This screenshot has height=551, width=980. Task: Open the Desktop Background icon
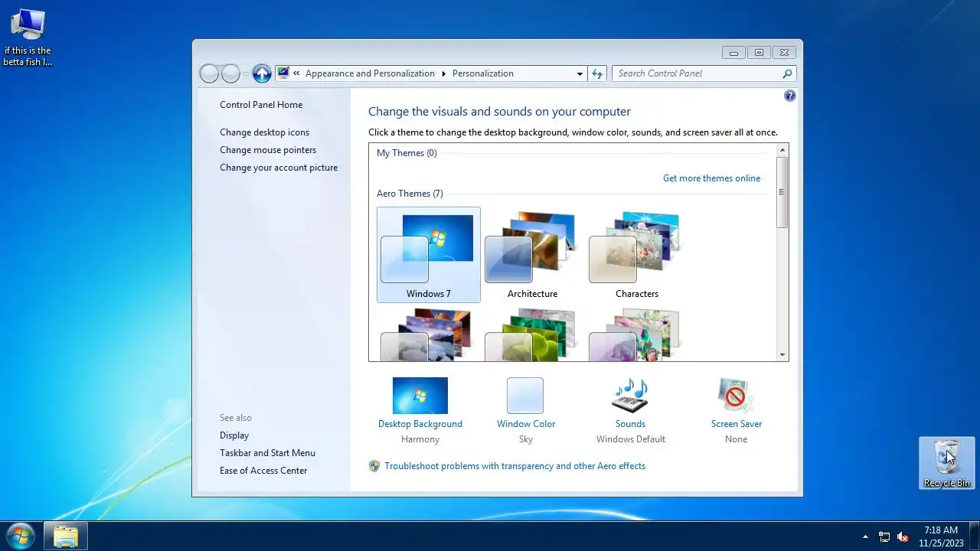coord(420,396)
